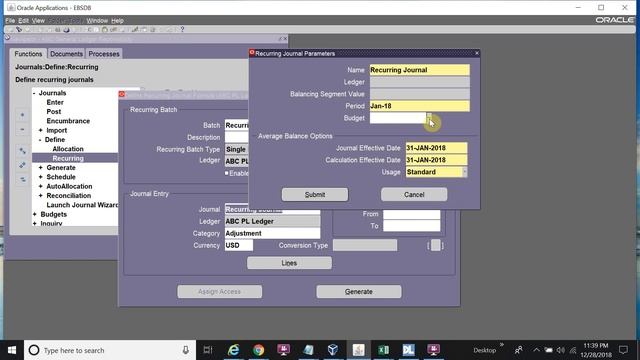Click the Calculation Effective Date field
Viewport: 640px width, 360px height.
point(436,160)
